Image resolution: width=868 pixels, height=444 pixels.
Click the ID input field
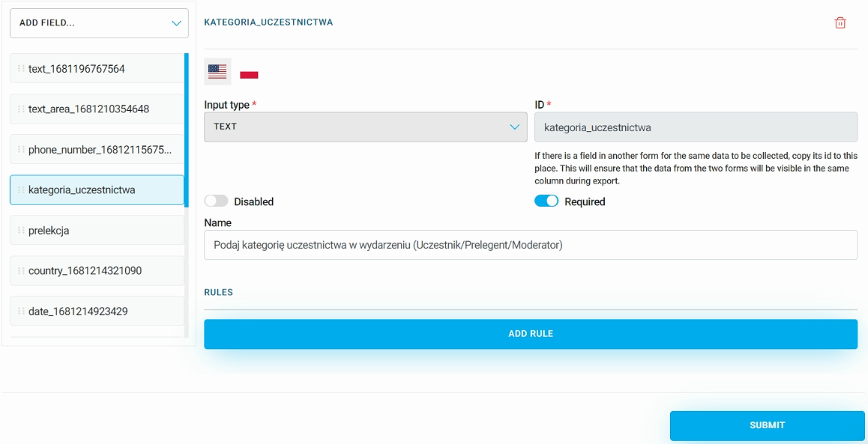click(696, 127)
